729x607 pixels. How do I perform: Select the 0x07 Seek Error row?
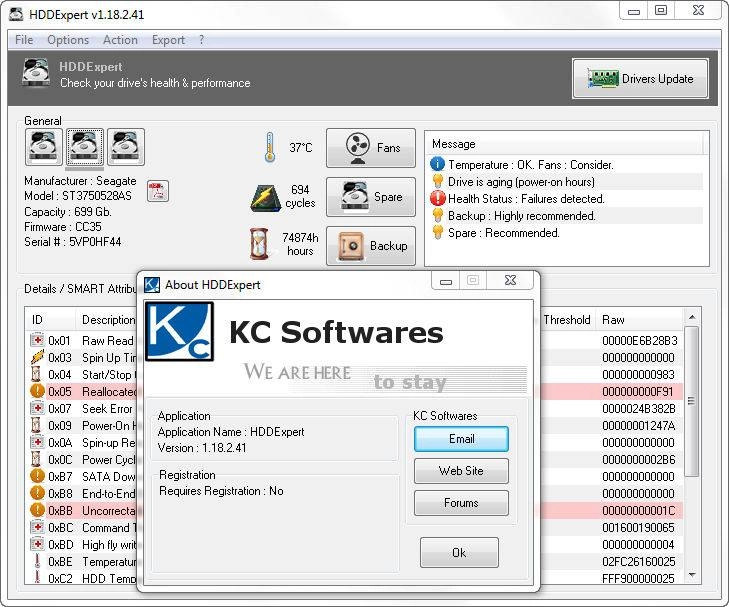point(83,409)
